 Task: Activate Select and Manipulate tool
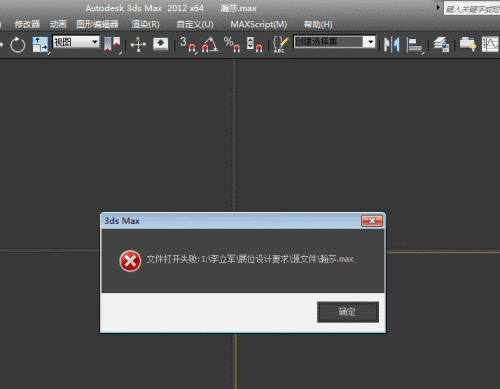click(138, 44)
